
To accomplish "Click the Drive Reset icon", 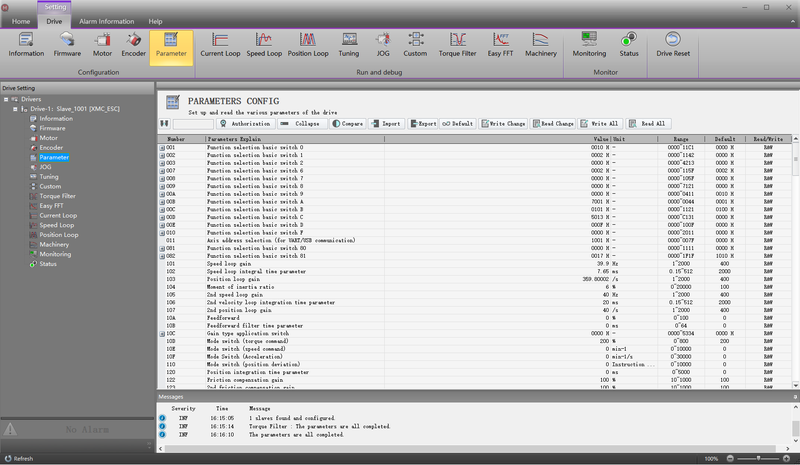I will (x=673, y=45).
